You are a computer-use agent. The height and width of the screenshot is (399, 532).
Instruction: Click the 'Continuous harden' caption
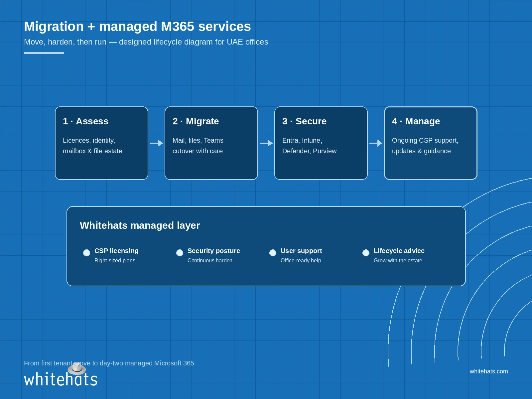tap(210, 260)
